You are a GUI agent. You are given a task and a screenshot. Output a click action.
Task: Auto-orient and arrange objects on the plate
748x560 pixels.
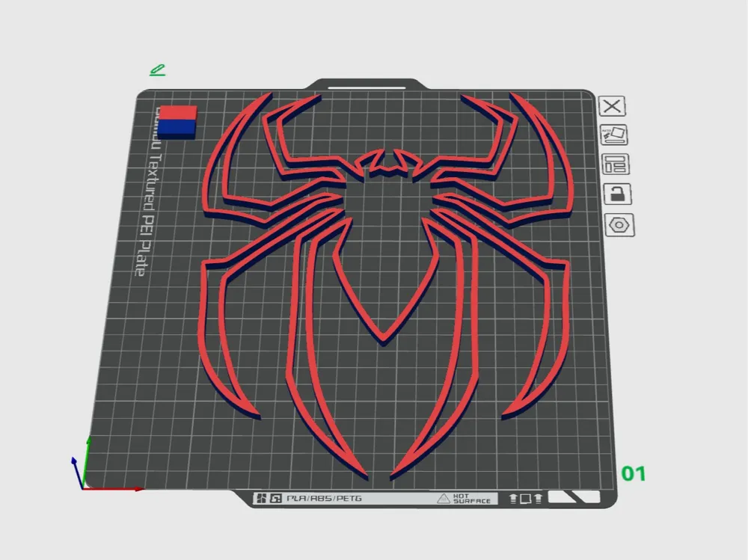tap(615, 135)
